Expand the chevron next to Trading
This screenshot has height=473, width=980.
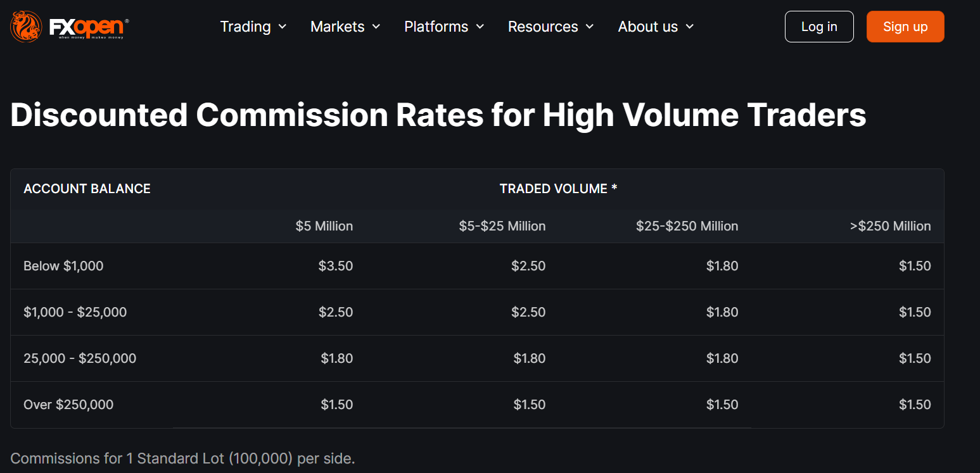(x=283, y=27)
